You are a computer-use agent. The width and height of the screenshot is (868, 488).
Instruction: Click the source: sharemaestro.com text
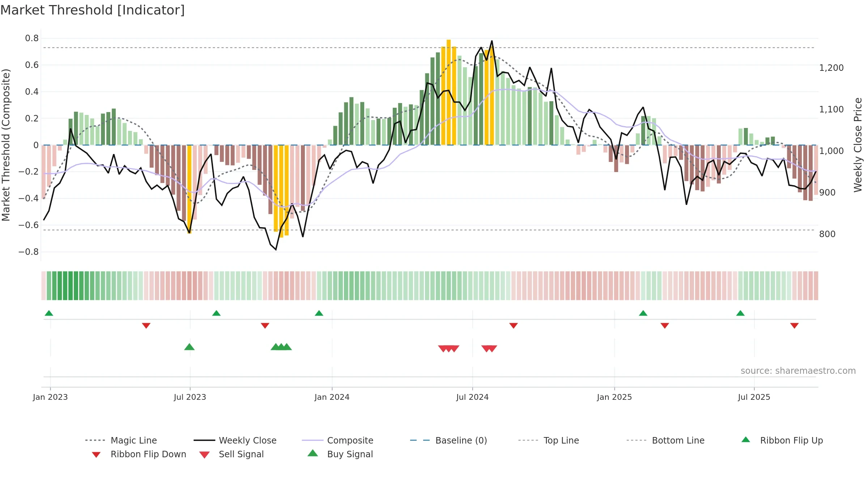[x=798, y=371]
